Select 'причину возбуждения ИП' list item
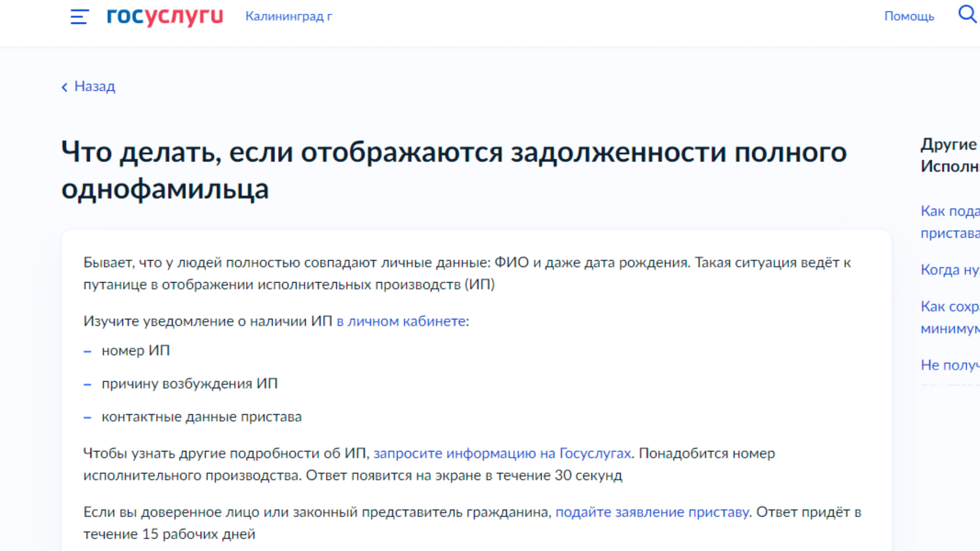 coord(189,384)
